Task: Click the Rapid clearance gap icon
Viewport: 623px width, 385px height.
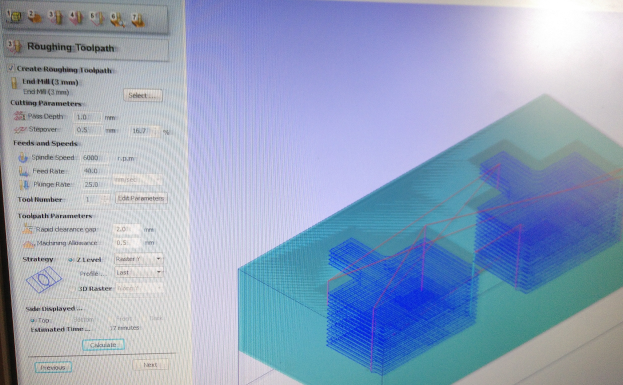Action: pyautogui.click(x=27, y=228)
